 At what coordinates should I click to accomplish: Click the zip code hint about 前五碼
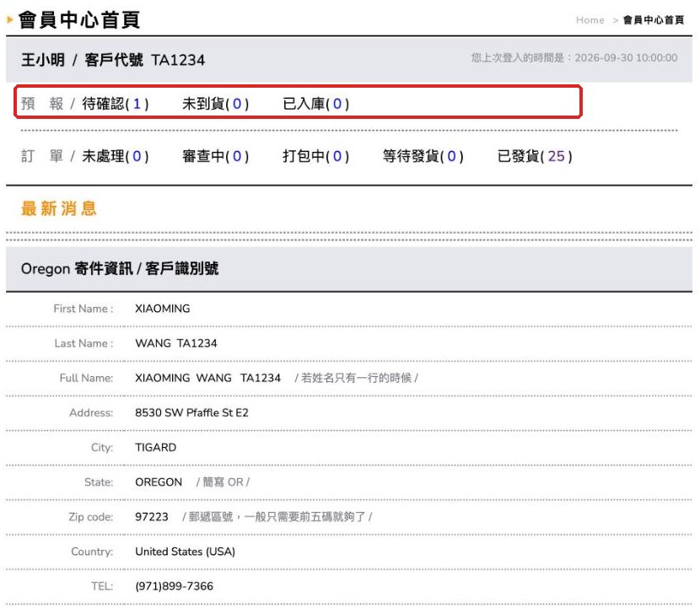pyautogui.click(x=277, y=517)
